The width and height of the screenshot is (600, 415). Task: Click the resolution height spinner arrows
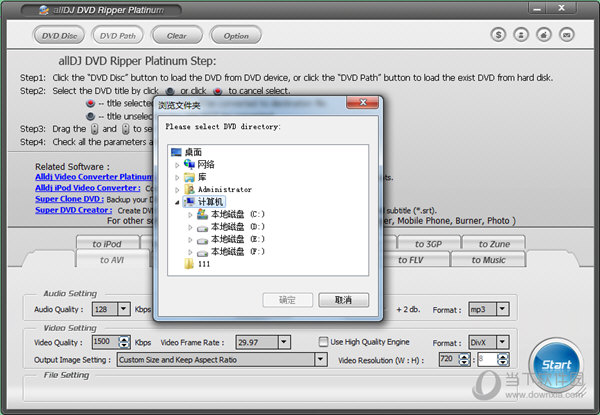pyautogui.click(x=503, y=360)
